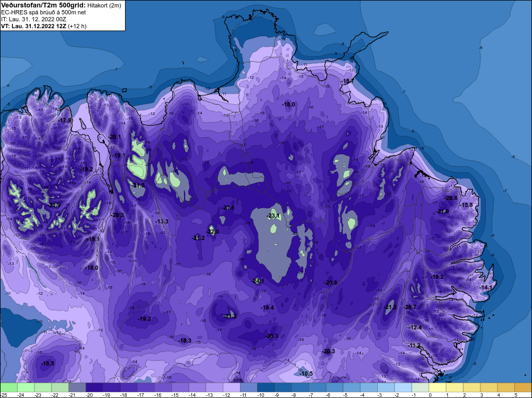Screen dimensions: 532x398
Task: Click the bold -18.3 temperature label
Action: point(185,341)
